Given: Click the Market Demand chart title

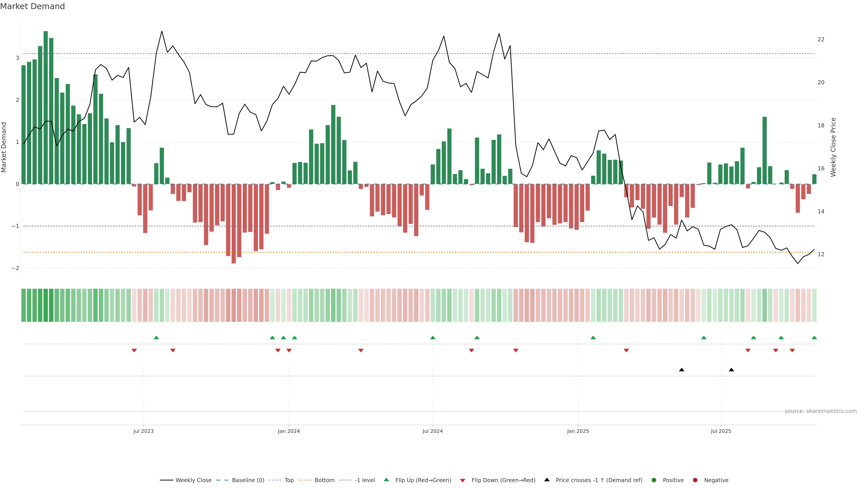Looking at the screenshot, I should (x=32, y=6).
